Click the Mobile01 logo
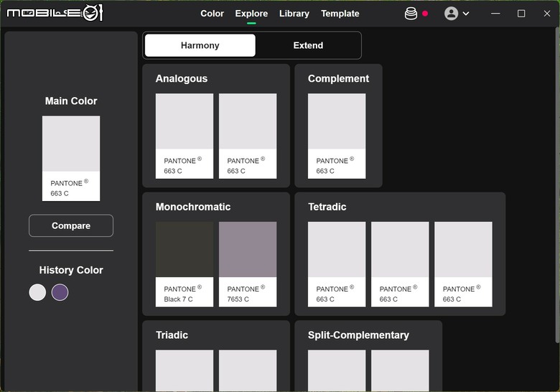 click(55, 13)
